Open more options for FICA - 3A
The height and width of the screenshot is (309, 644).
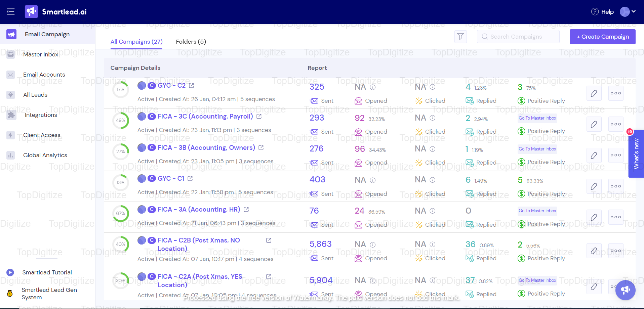616,217
